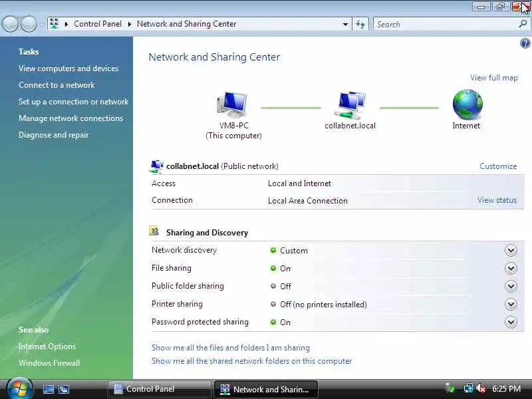Show all files and folders I am sharing
Screen dimensions: 532x399
tap(231, 348)
